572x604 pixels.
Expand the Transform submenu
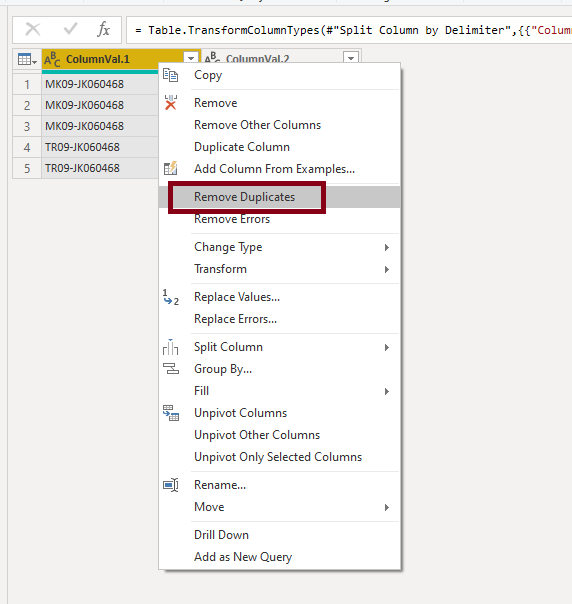[x=387, y=269]
